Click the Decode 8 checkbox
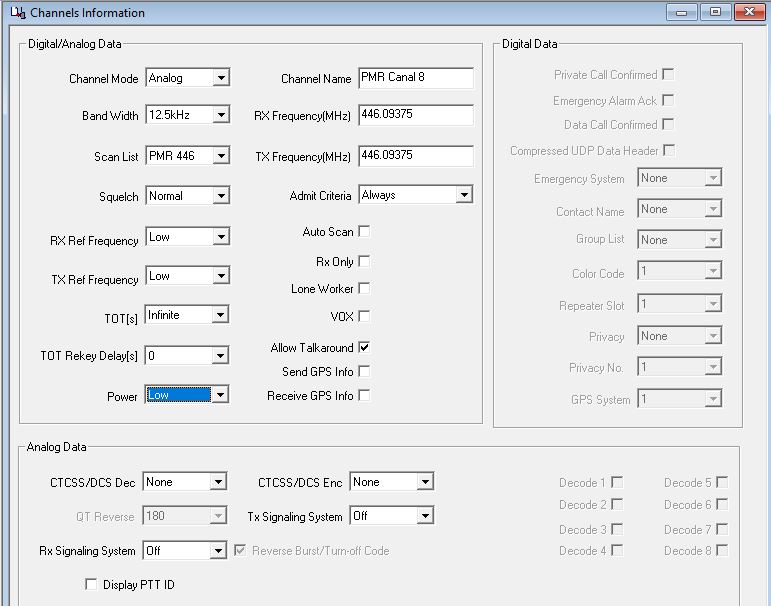The image size is (771, 606). tap(722, 550)
